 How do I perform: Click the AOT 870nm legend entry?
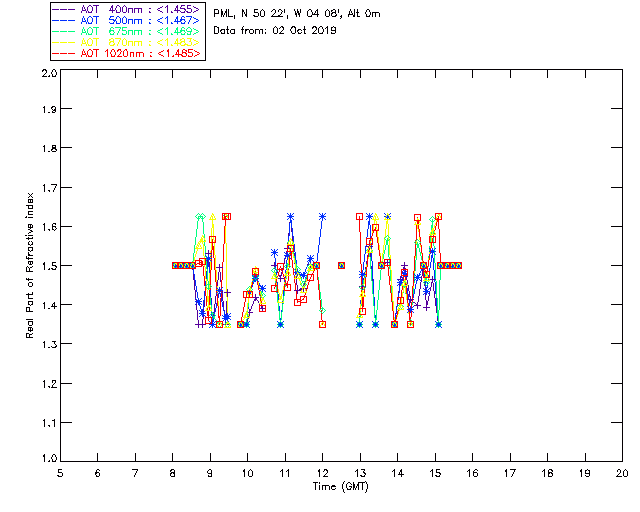(126, 42)
